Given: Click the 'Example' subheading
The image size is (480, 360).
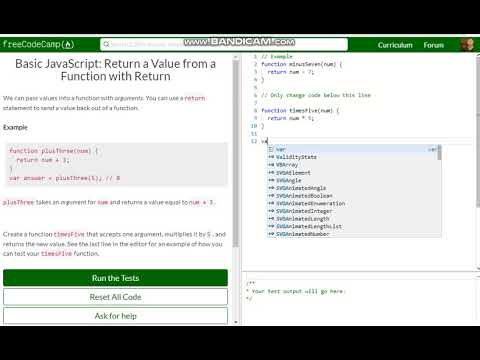Looking at the screenshot, I should click(15, 127).
